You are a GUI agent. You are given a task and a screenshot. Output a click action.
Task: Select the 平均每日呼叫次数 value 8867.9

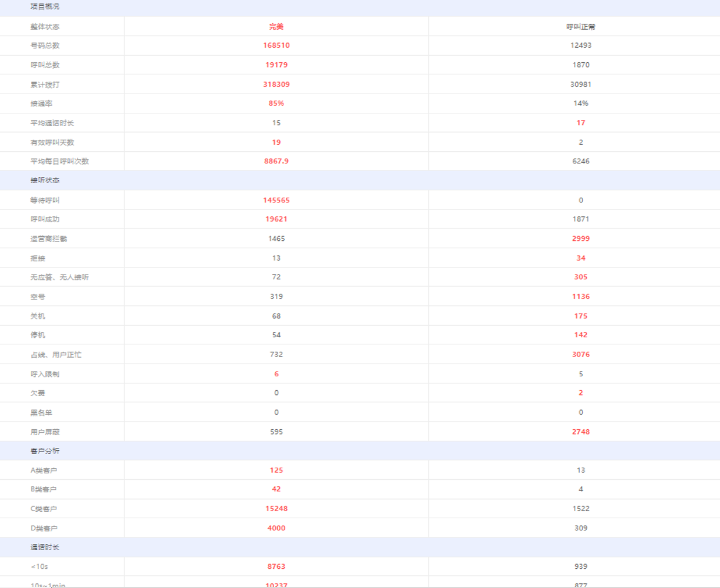276,162
